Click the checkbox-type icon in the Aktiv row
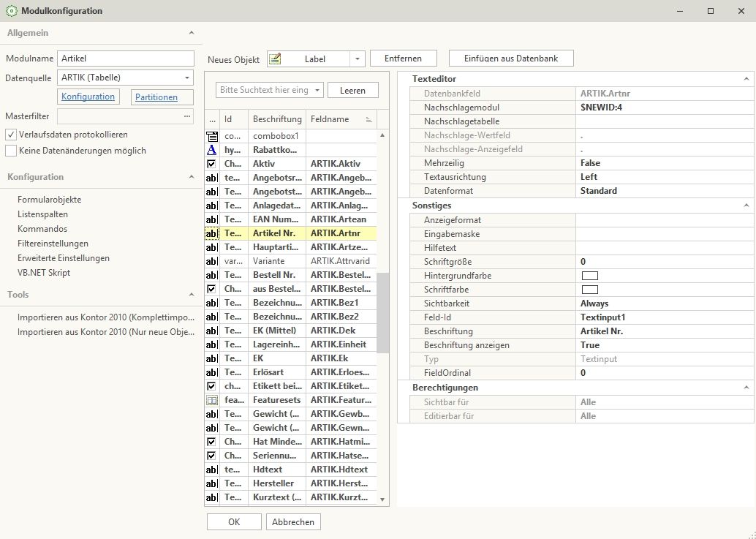Screen dimensions: 756x539 [x=211, y=164]
